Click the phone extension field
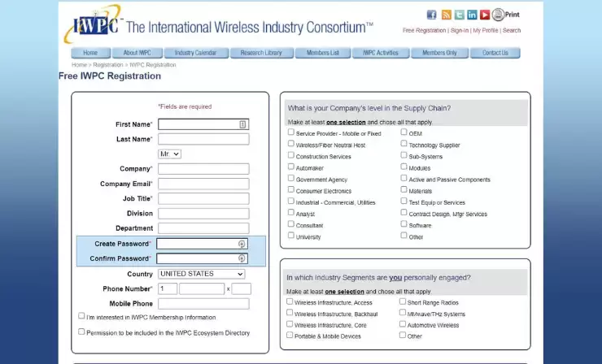Viewport: 602px width, 364px height. pyautogui.click(x=241, y=288)
